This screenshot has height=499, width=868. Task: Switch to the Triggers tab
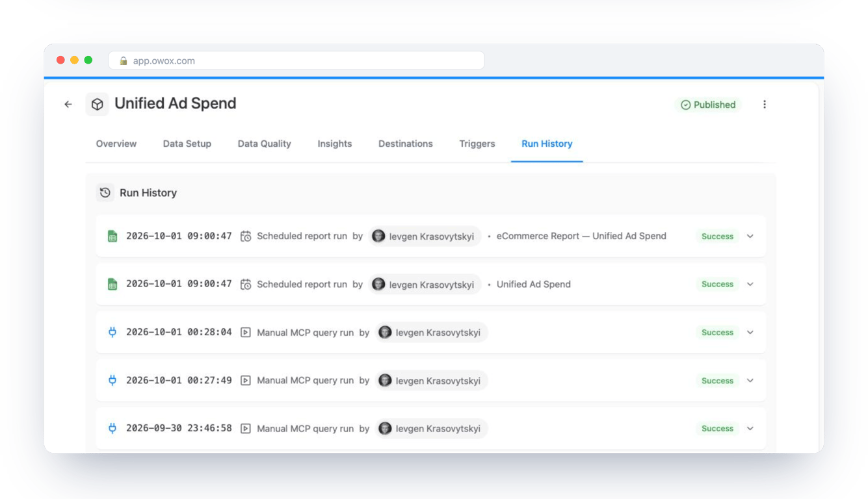[x=477, y=144]
